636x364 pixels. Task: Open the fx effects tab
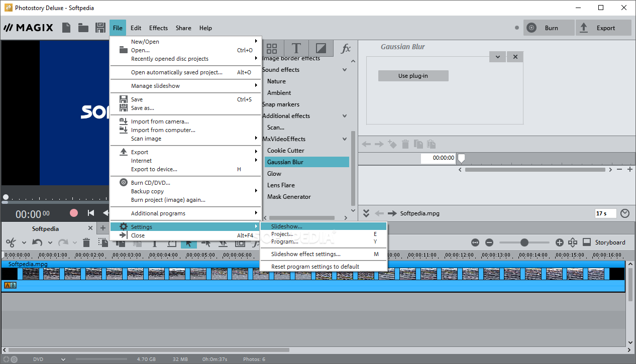point(346,48)
